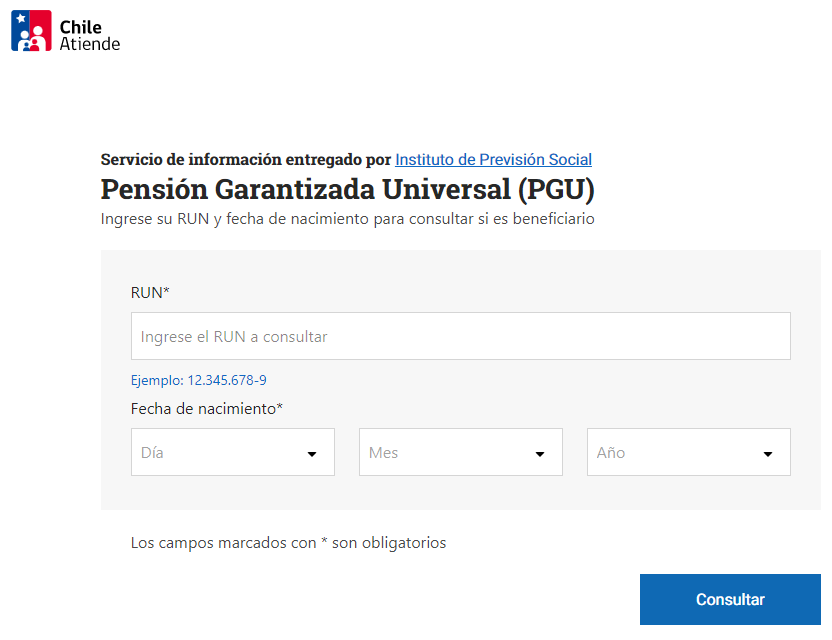The height and width of the screenshot is (640, 832).
Task: Click 'Servicio de información entregado por' text
Action: tap(246, 159)
